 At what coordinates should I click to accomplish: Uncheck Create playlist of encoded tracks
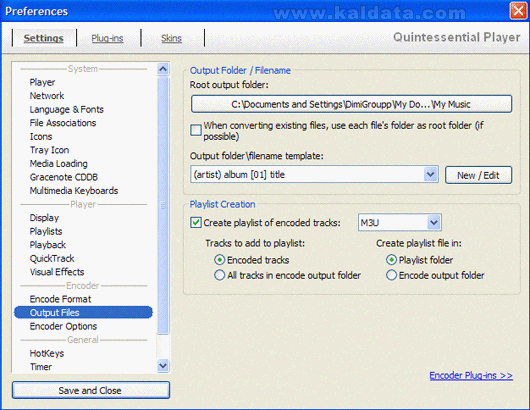196,223
